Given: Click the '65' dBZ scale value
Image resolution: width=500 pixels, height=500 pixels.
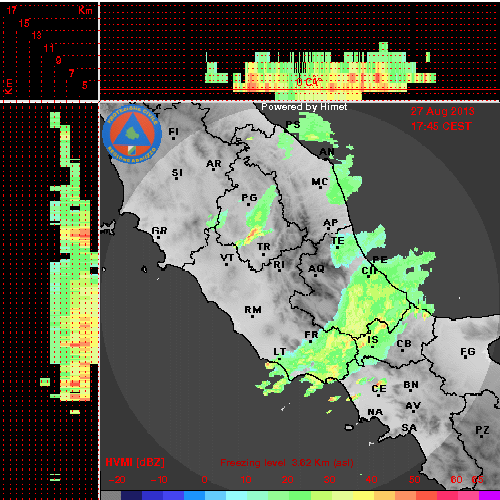Looking at the screenshot, I should (477, 480).
